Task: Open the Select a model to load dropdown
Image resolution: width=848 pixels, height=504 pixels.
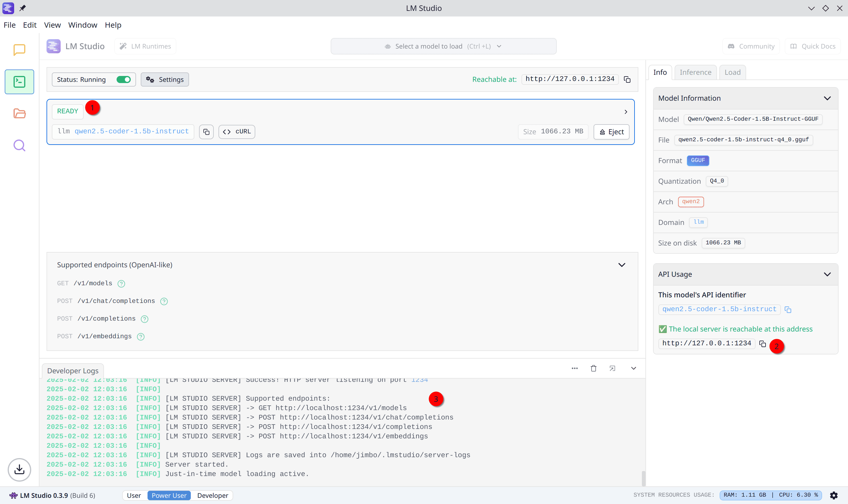Action: [x=443, y=46]
